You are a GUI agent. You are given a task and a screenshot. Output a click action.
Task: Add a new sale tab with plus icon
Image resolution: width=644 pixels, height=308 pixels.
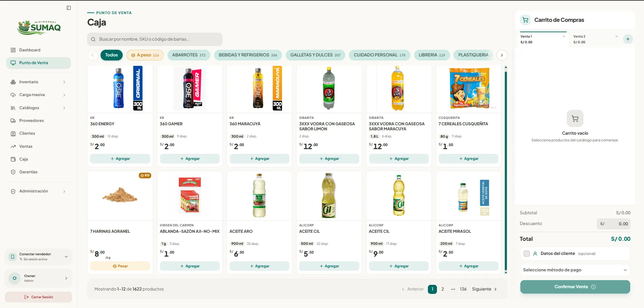(x=628, y=39)
